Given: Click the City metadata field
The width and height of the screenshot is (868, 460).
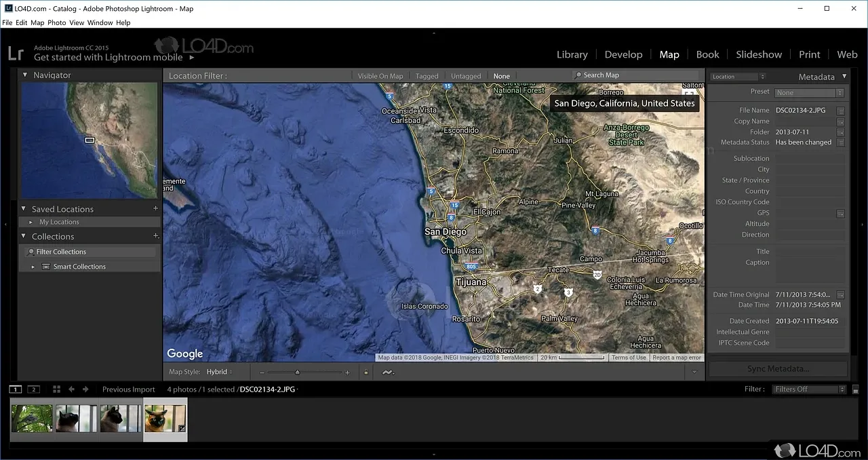Looking at the screenshot, I should point(810,170).
